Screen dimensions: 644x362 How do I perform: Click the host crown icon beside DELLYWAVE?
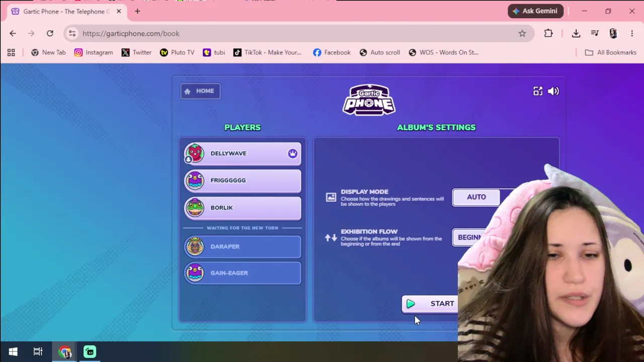point(292,153)
